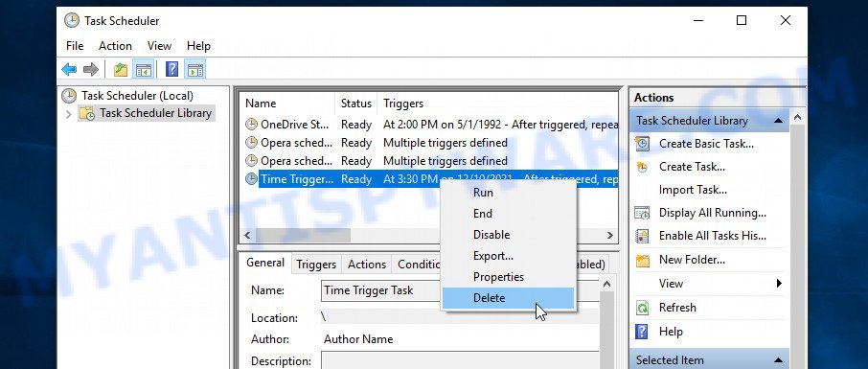This screenshot has width=868, height=369.
Task: Click the Help icon in Actions pane
Action: [x=642, y=332]
